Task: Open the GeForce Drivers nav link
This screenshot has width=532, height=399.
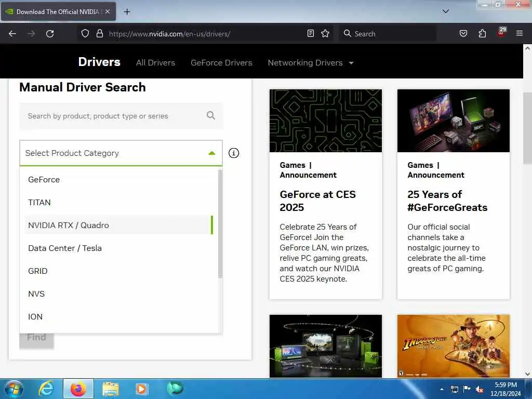Action: (221, 63)
